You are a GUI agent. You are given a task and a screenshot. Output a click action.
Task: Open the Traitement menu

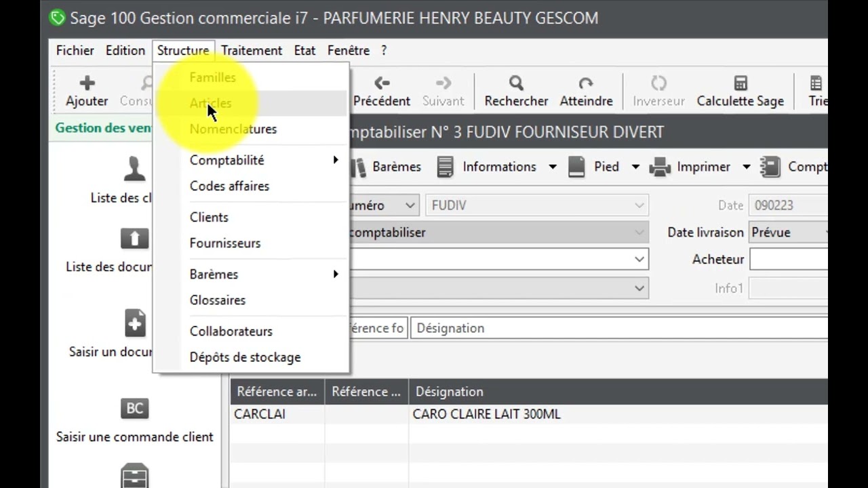[x=252, y=50]
